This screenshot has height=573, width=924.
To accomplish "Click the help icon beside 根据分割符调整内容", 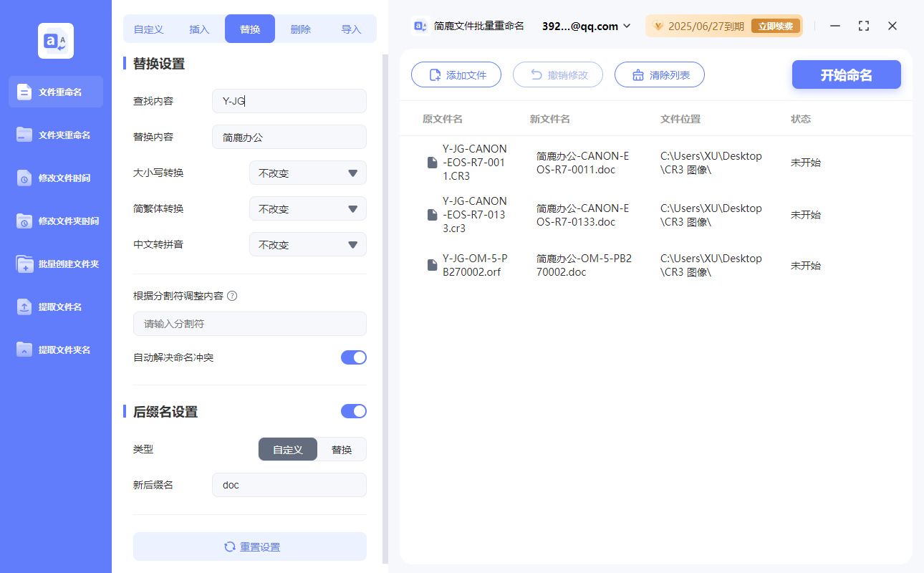I will tap(232, 295).
